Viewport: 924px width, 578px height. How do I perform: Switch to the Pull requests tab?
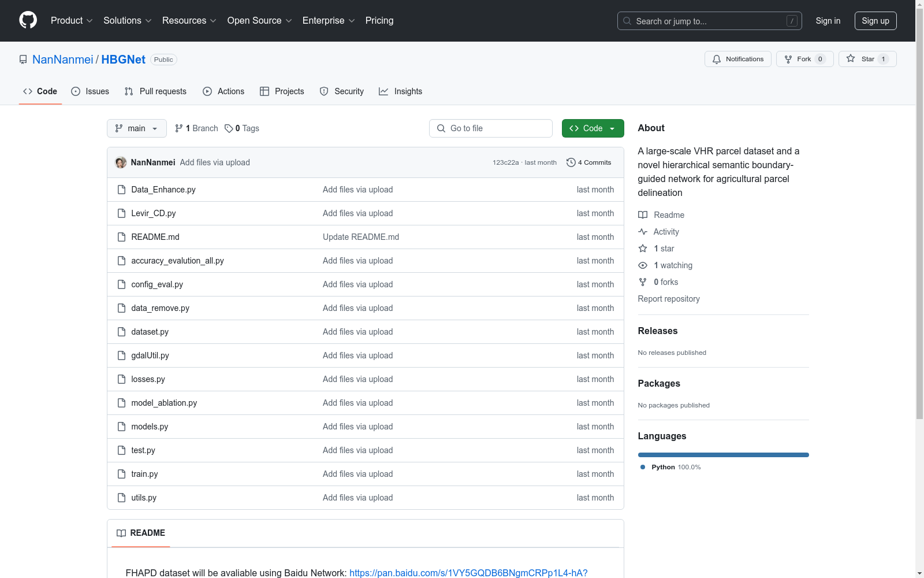point(155,91)
